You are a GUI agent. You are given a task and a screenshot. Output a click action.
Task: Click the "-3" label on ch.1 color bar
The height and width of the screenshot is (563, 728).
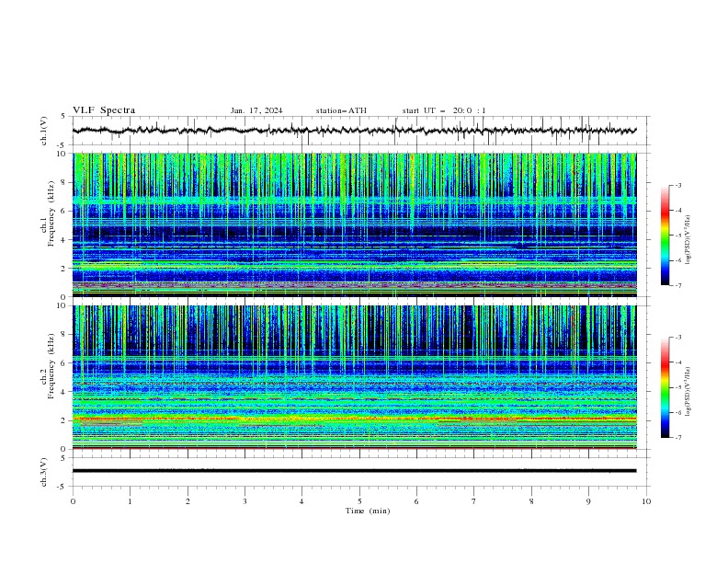click(x=678, y=185)
